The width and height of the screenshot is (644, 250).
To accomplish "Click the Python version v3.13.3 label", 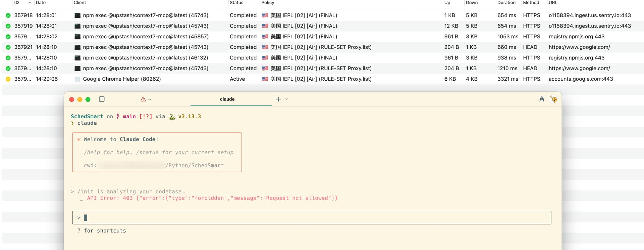I will tap(190, 116).
